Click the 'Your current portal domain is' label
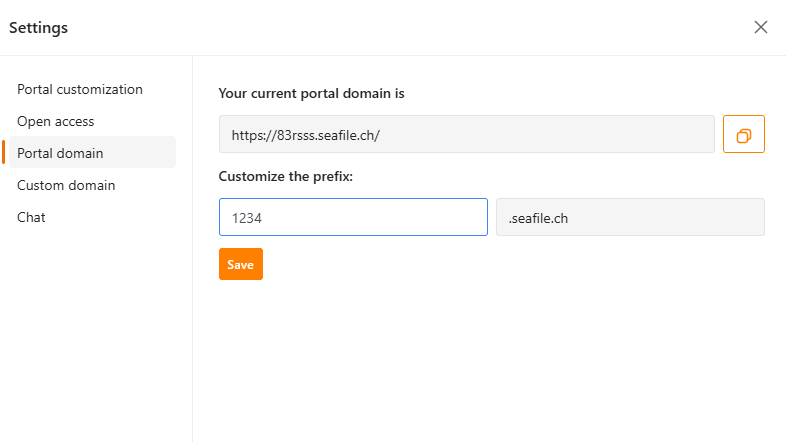 (311, 94)
